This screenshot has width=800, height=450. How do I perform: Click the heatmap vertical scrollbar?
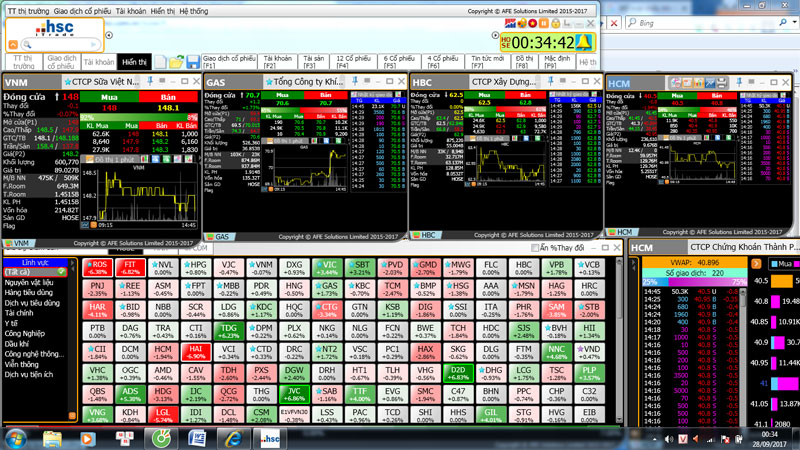coord(619,341)
